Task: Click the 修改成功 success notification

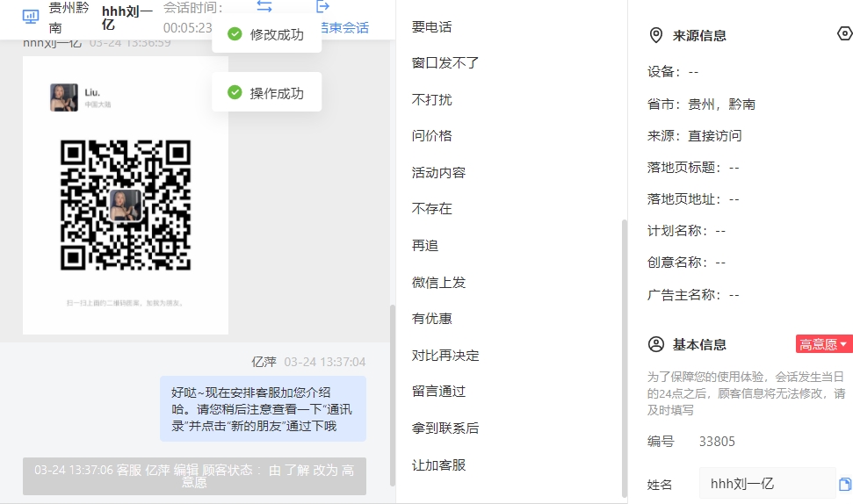Action: [266, 34]
